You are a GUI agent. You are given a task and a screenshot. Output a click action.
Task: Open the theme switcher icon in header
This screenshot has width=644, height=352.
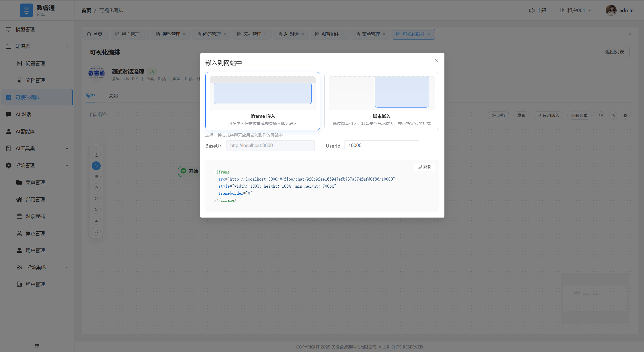pos(532,10)
